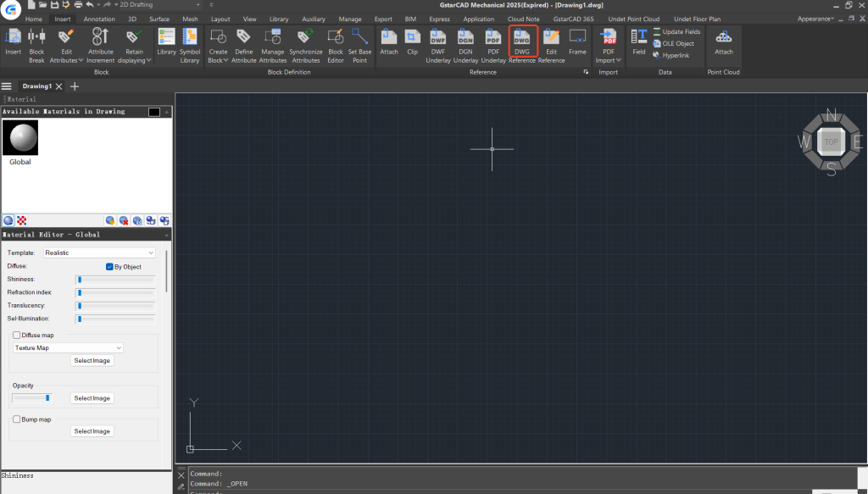Click the DWF Underlay icon

(438, 46)
